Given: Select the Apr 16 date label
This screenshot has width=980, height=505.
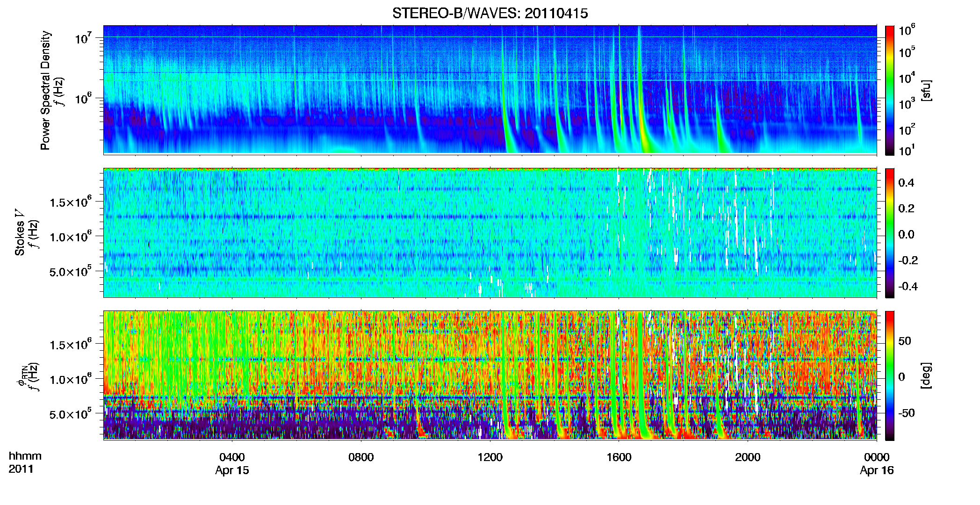Looking at the screenshot, I should 877,470.
